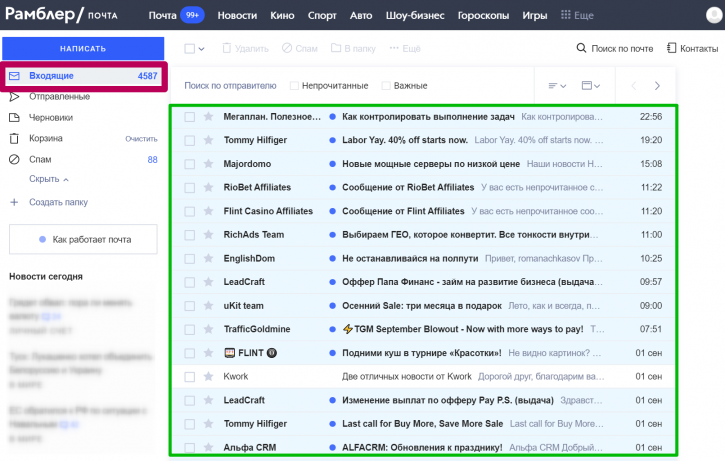This screenshot has width=725, height=461.
Task: Open the sort order dropdown
Action: (557, 86)
